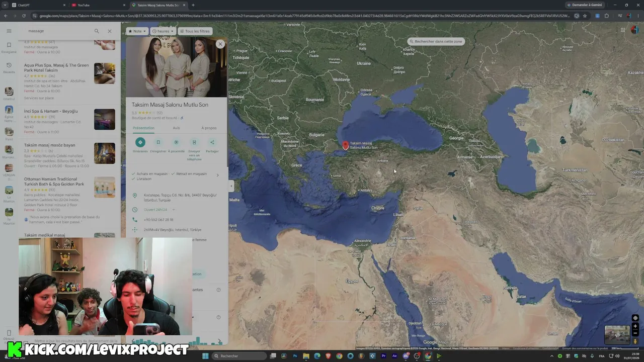The height and width of the screenshot is (362, 644).
Task: Close the Taksim Masaj Salonu place panel
Action: coord(220,44)
